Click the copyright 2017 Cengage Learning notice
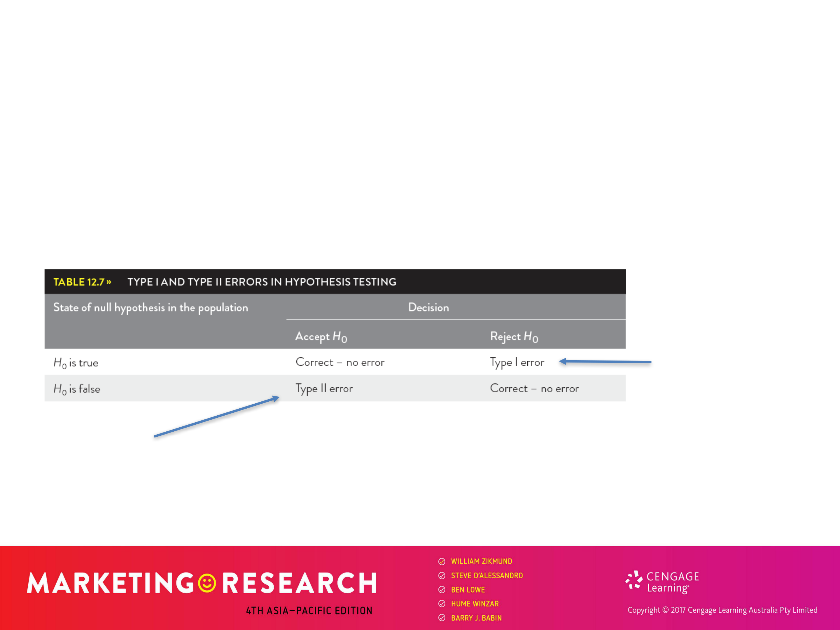This screenshot has width=840, height=630. coord(722,610)
